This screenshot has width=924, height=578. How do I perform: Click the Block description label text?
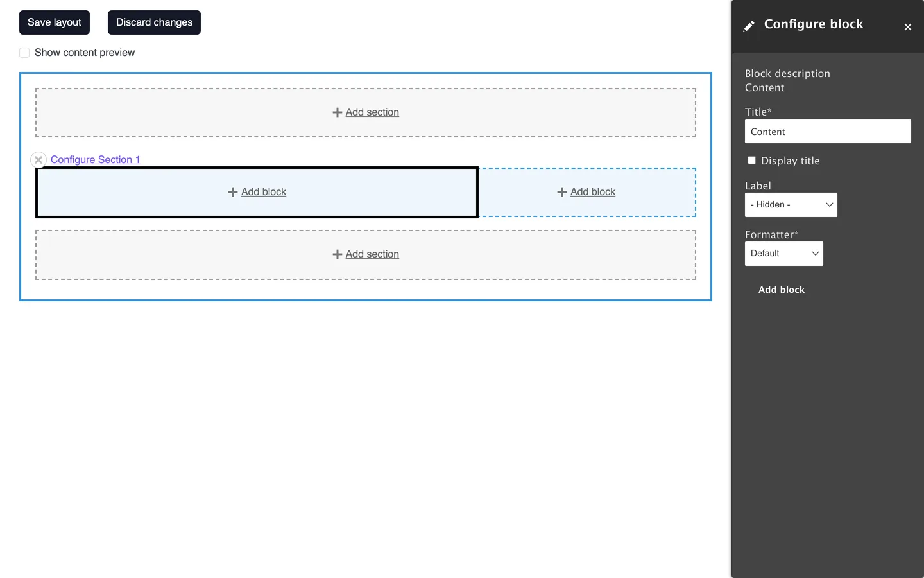click(787, 74)
